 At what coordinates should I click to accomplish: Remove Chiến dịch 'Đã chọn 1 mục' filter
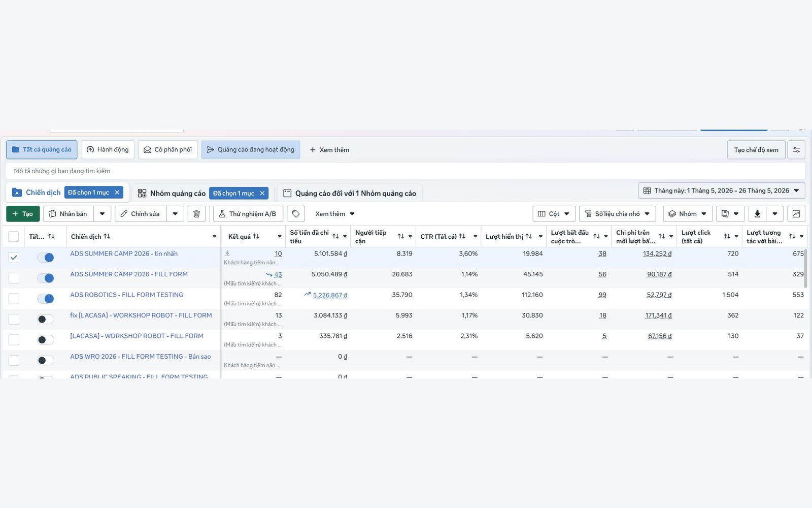pyautogui.click(x=117, y=193)
